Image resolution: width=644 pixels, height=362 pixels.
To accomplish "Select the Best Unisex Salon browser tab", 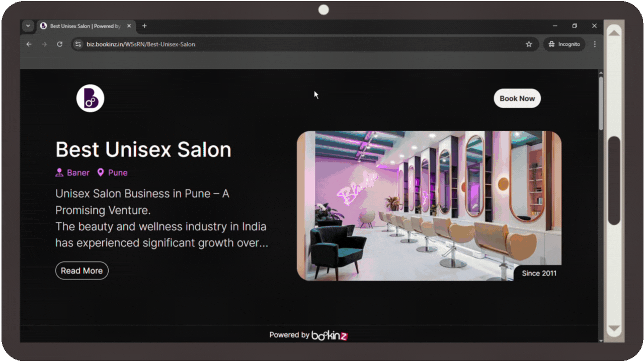I will (83, 26).
